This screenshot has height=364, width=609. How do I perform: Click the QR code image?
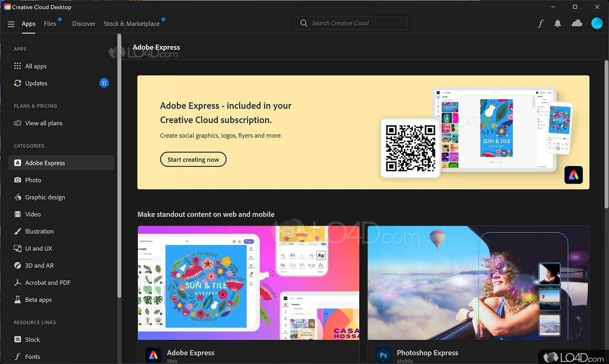(411, 148)
